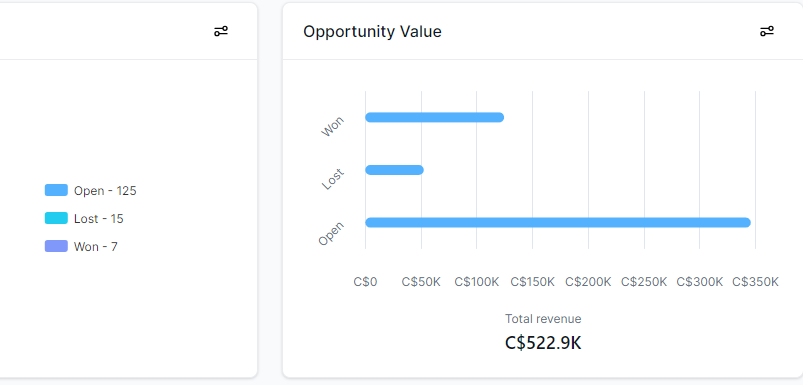Click the C$100K axis tick label
The height and width of the screenshot is (385, 803).
[x=477, y=282]
